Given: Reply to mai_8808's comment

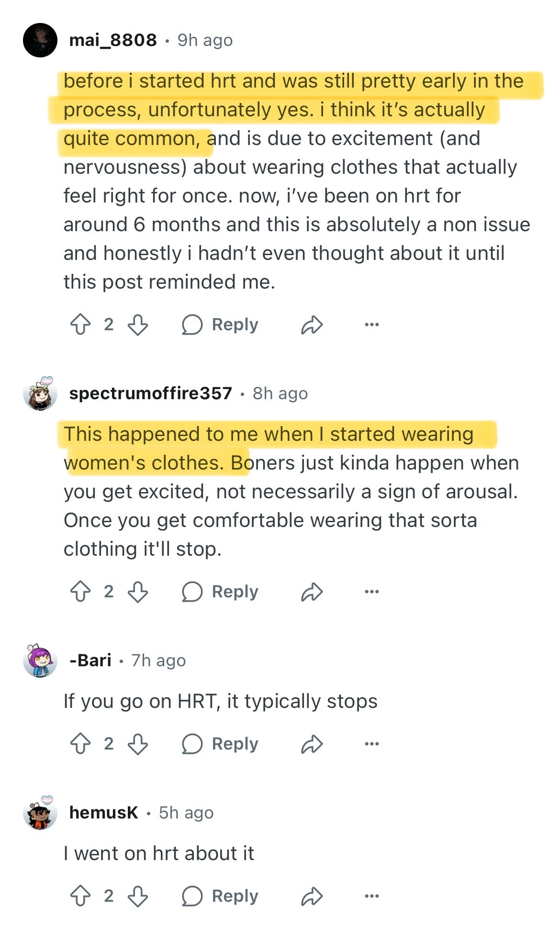Looking at the screenshot, I should 220,325.
